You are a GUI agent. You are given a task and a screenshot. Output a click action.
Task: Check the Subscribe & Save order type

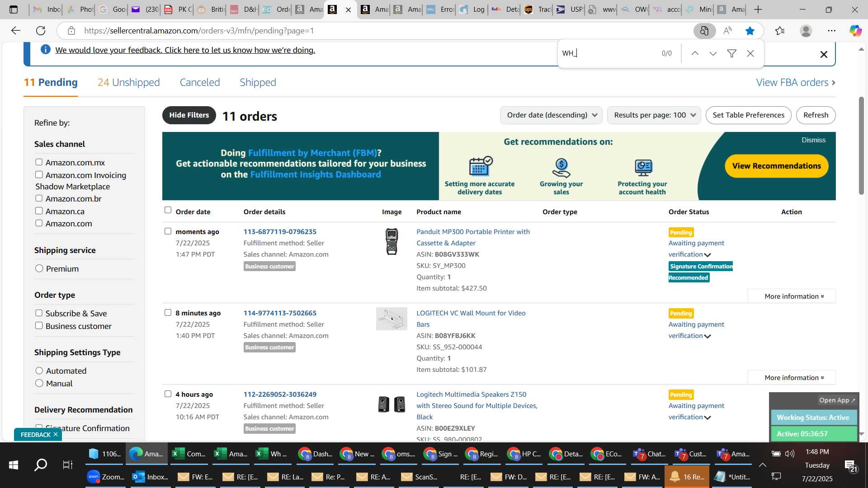coord(39,313)
